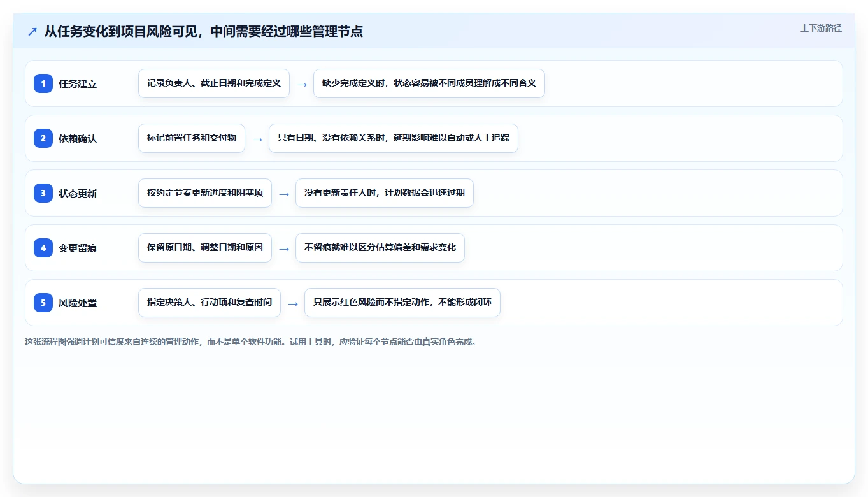Click the 任务建立 step label
The image size is (868, 497).
click(78, 83)
